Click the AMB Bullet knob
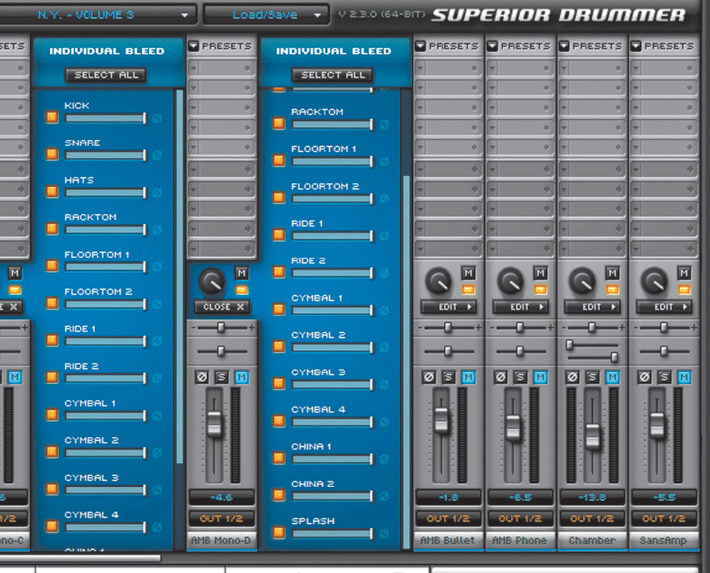 pyautogui.click(x=438, y=281)
